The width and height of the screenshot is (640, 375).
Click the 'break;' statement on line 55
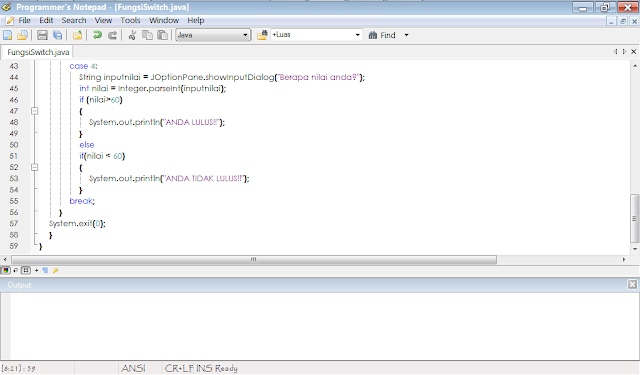(82, 201)
